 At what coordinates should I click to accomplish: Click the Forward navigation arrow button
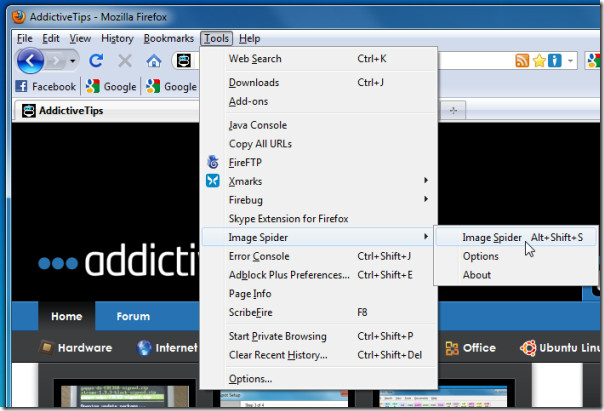(57, 60)
